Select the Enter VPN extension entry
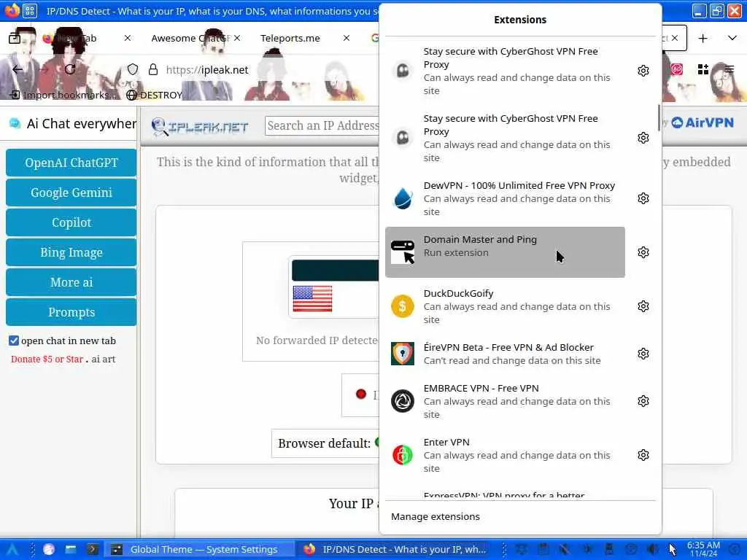This screenshot has height=560, width=747. pos(505,455)
